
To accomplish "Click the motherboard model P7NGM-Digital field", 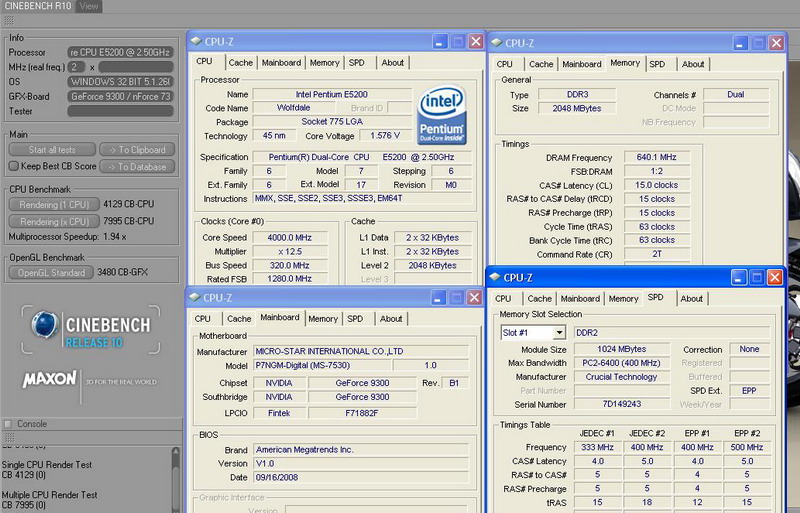I will coord(322,365).
